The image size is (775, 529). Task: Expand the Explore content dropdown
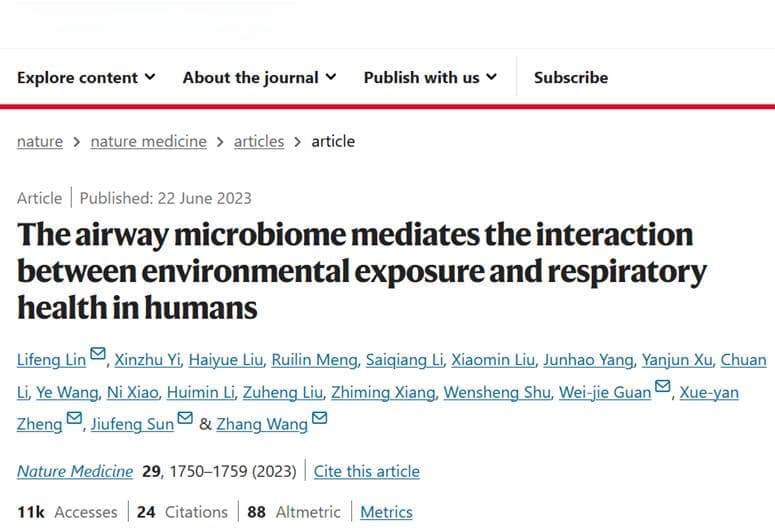pos(86,78)
